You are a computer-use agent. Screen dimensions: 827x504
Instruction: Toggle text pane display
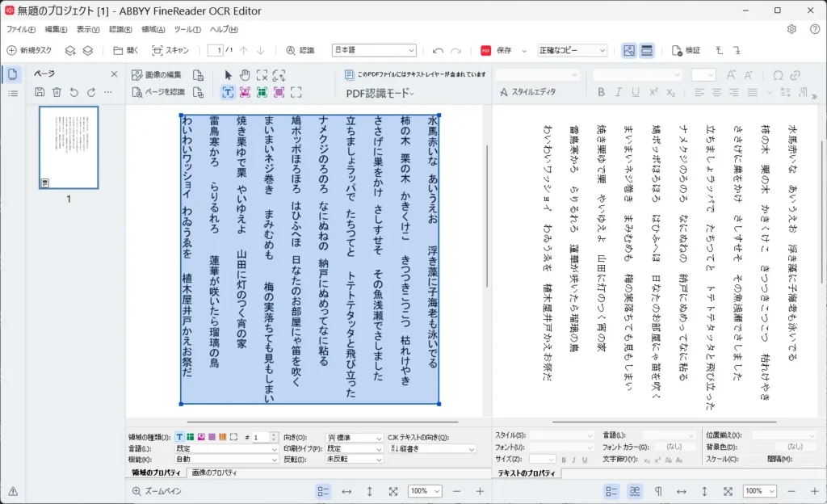pos(647,51)
